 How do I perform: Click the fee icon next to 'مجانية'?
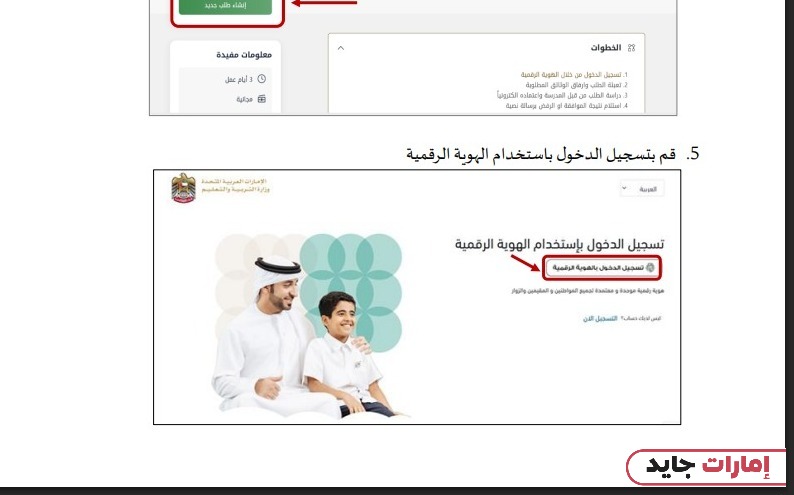click(x=262, y=99)
